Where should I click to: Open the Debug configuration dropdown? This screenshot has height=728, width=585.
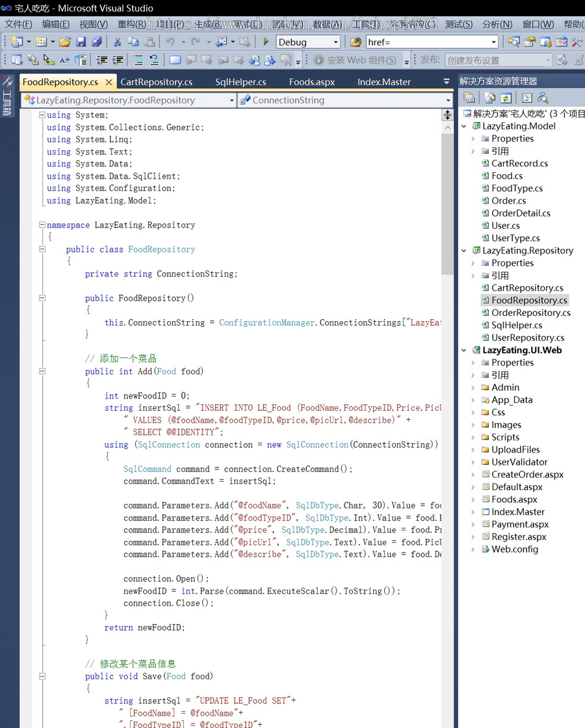pyautogui.click(x=335, y=42)
